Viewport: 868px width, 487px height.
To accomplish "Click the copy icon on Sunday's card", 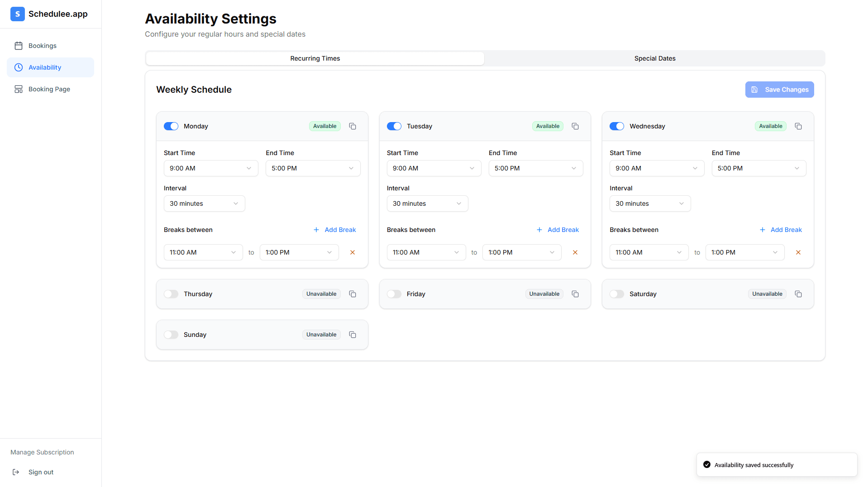I will pos(353,335).
